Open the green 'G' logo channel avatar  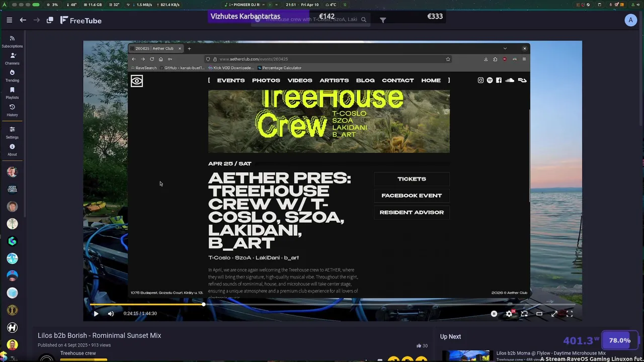pyautogui.click(x=12, y=241)
